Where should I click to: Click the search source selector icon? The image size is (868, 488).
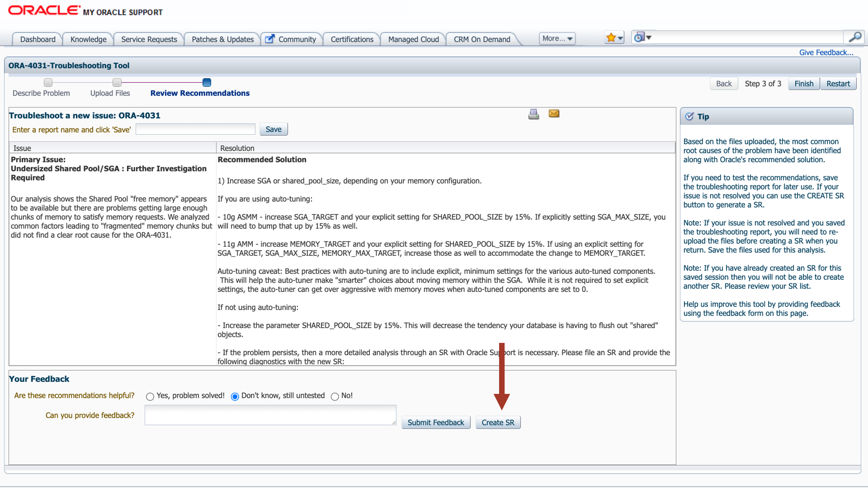[639, 37]
